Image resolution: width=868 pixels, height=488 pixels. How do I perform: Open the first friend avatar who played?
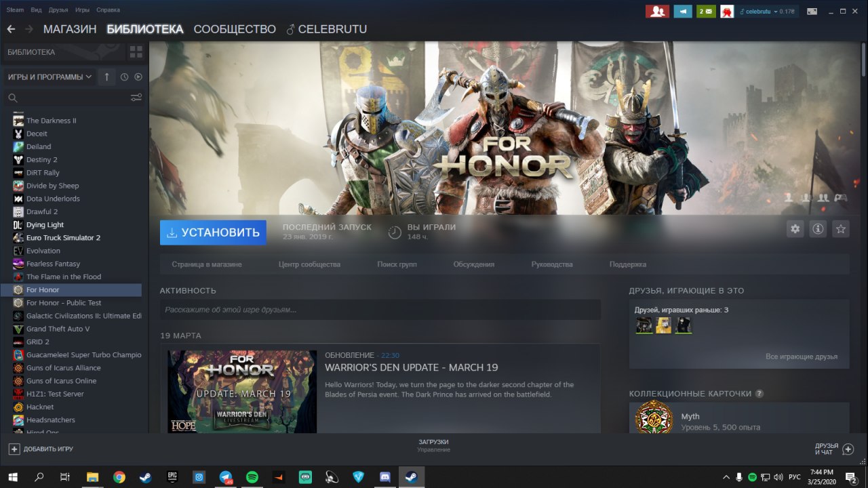[644, 325]
